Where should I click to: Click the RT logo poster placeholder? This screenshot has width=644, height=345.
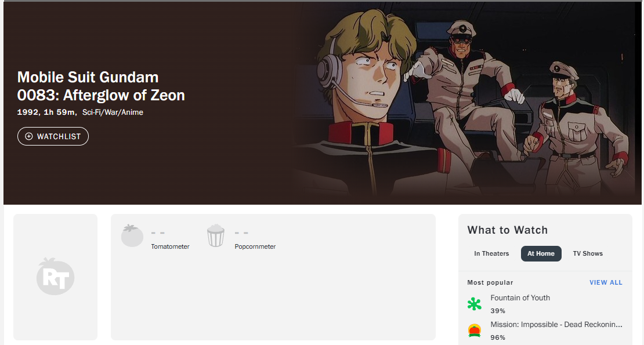[x=56, y=277]
